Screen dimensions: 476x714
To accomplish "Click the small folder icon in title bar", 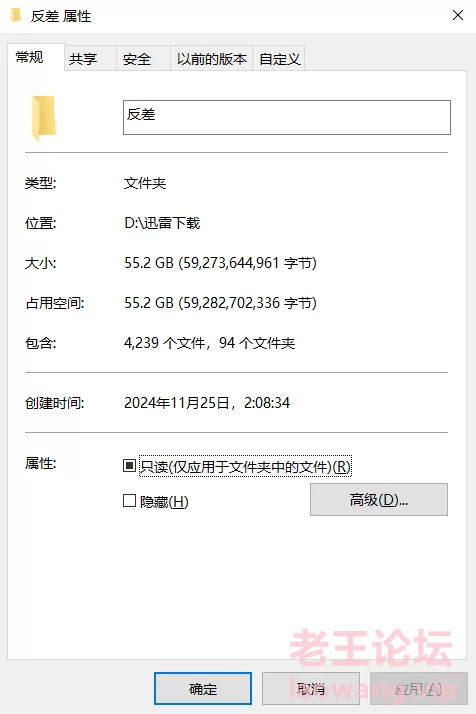I will tap(15, 15).
